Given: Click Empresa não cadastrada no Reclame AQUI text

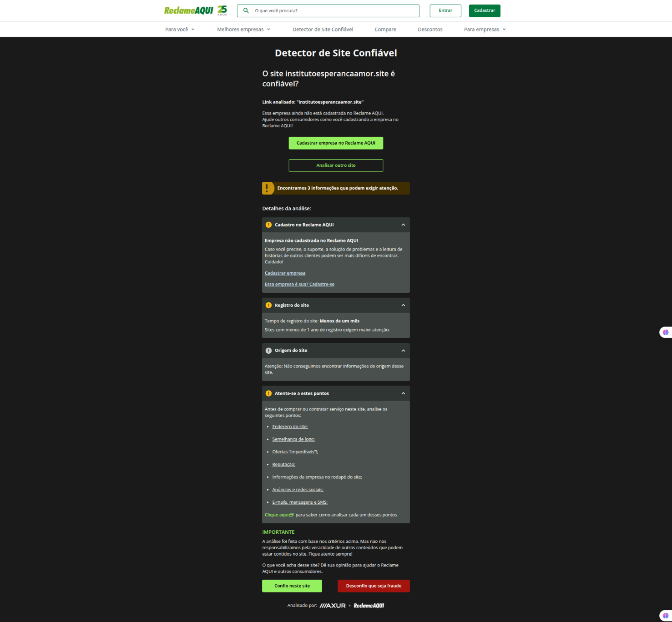Looking at the screenshot, I should [311, 241].
